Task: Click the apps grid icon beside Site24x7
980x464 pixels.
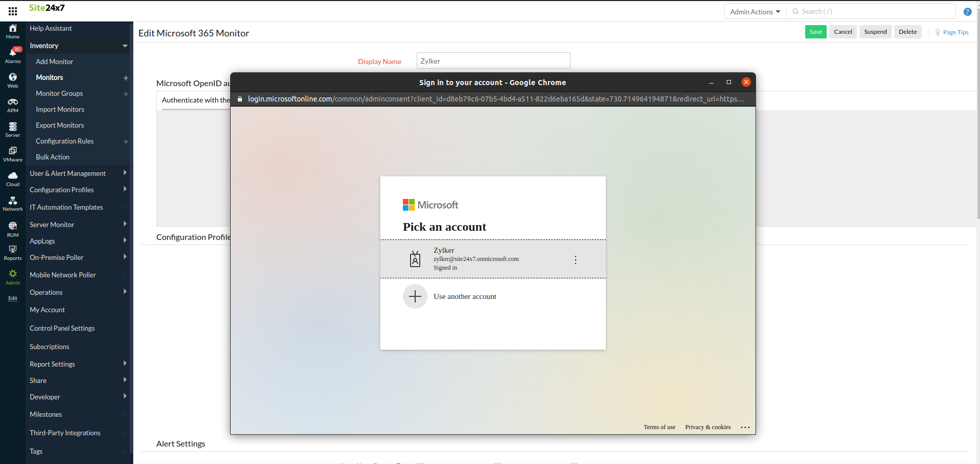Action: [x=13, y=11]
